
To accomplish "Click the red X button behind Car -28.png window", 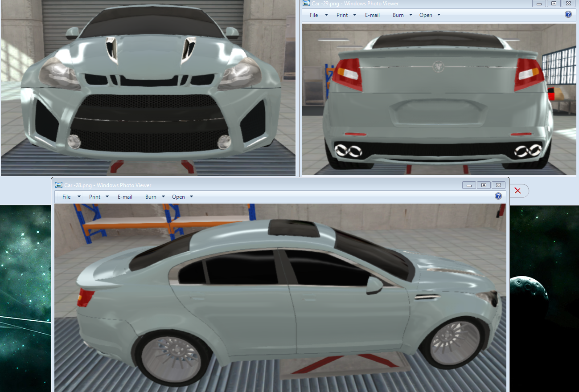I will 518,191.
